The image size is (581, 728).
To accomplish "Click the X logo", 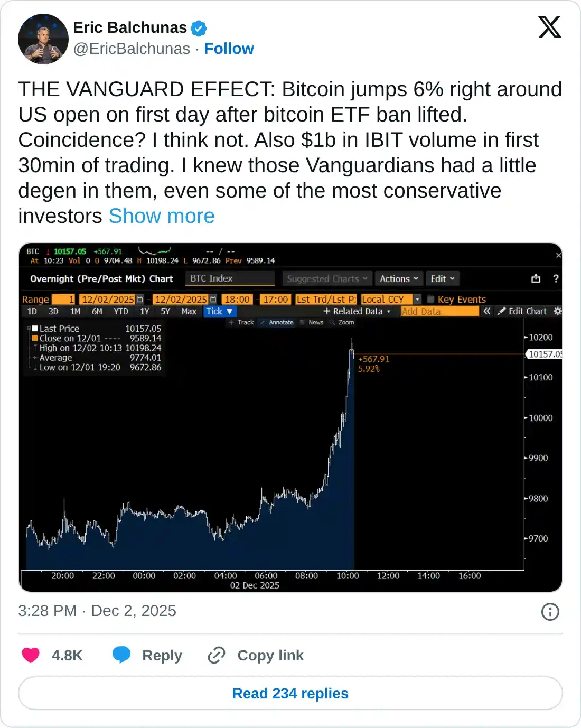I will (549, 27).
